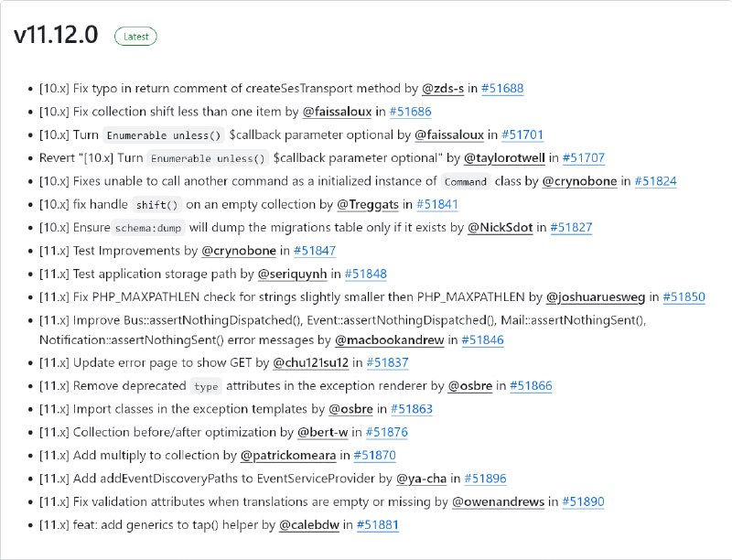
Task: Open @taylorotwell profile link
Action: tap(504, 157)
